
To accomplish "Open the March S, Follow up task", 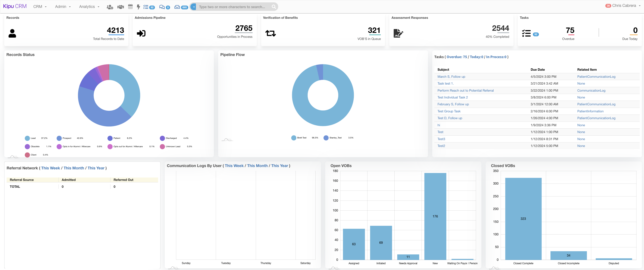I will pos(451,77).
